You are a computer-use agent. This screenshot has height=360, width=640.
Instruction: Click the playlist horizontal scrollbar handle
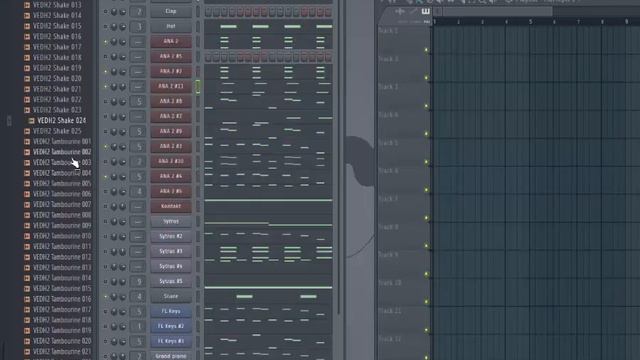pos(498,11)
